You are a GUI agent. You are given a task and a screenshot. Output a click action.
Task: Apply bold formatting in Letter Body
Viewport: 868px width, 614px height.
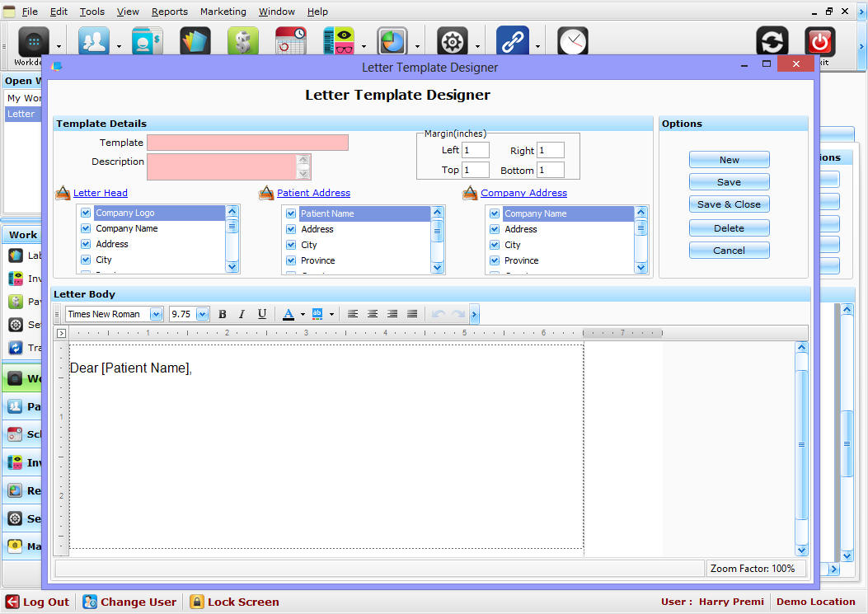point(223,314)
